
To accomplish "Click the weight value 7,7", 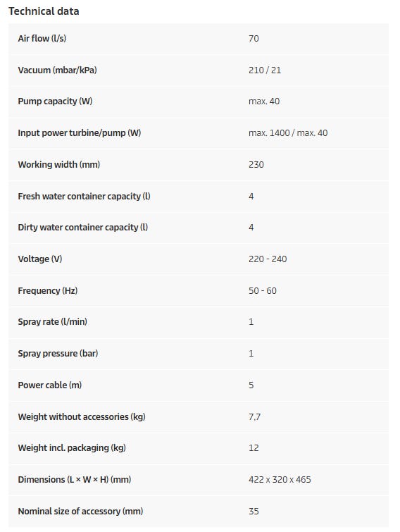I will tap(254, 416).
